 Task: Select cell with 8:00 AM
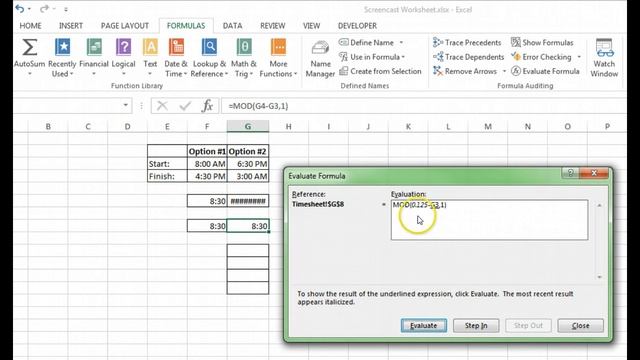point(207,164)
